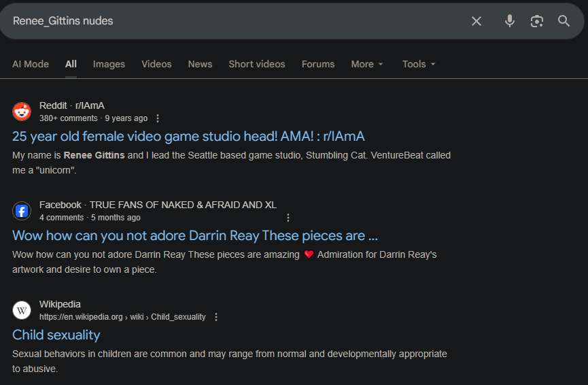Click the '380+ comments · 9 years ago' text
Screen dimensions: 588x385
(93, 118)
